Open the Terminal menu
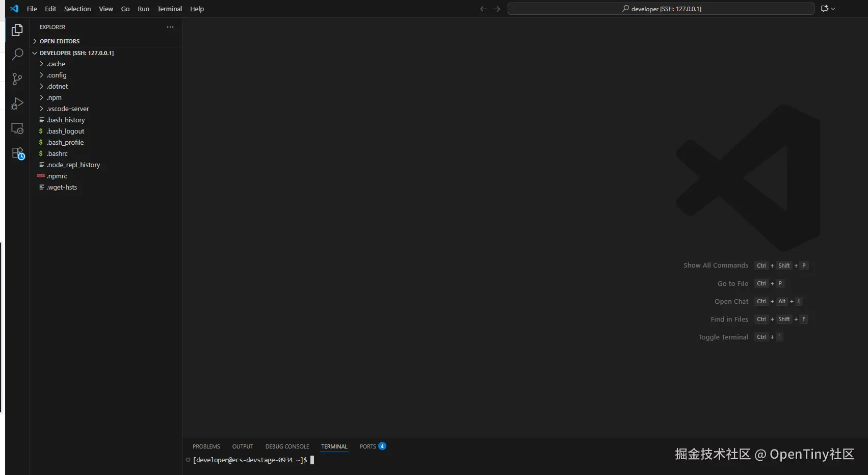 (169, 9)
